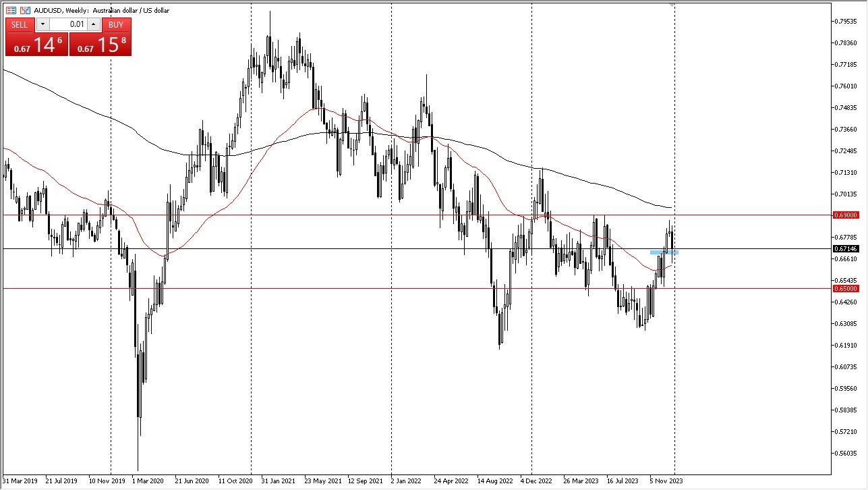Click the 16 Jul 2023 date label
This screenshot has height=490, width=868.
624,482
